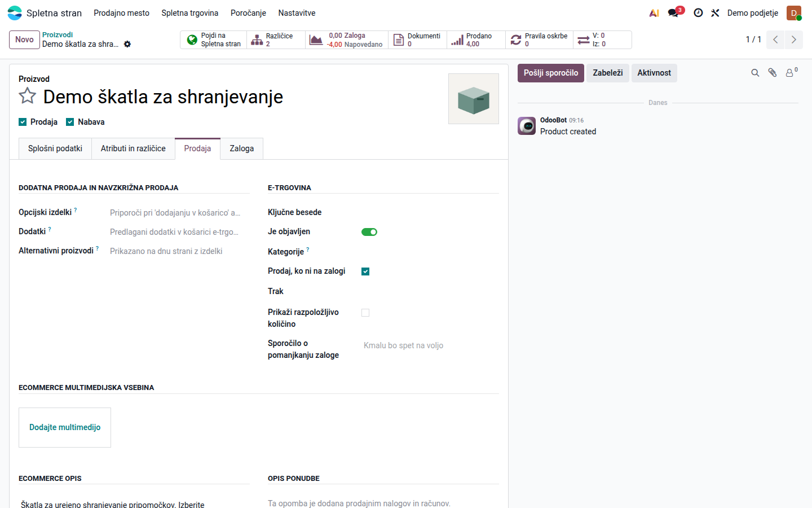Go to next record arrow
Screen dimensions: 812x508
(x=793, y=40)
